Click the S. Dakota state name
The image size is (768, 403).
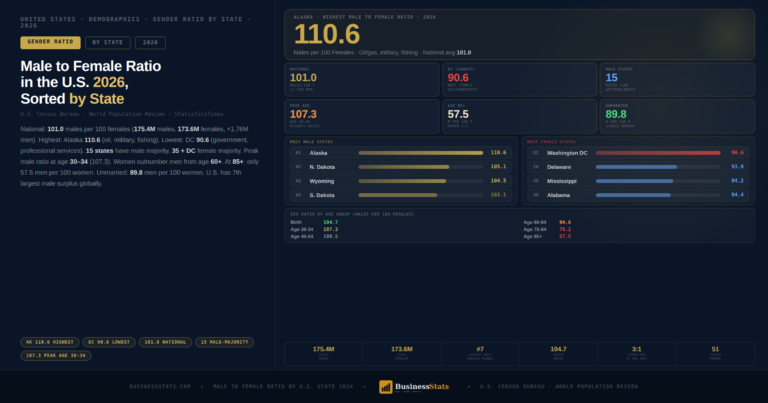[x=322, y=195]
